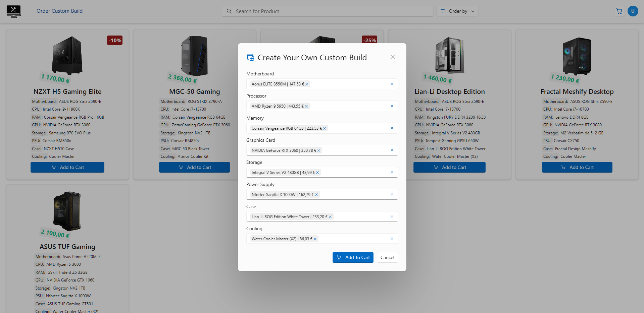644x313 pixels.
Task: Click Add To Cart in dialog
Action: coord(353,257)
